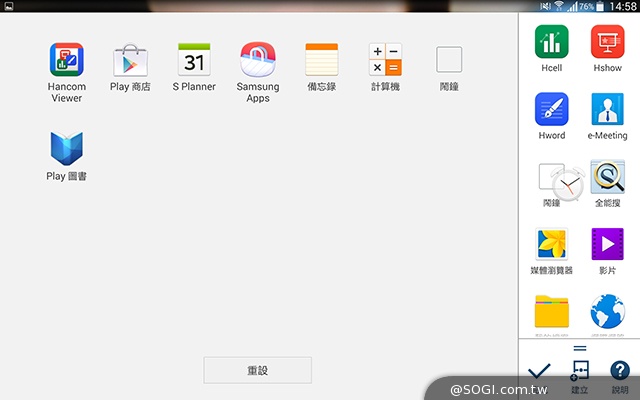Select the 影片 video player icon

pos(607,245)
